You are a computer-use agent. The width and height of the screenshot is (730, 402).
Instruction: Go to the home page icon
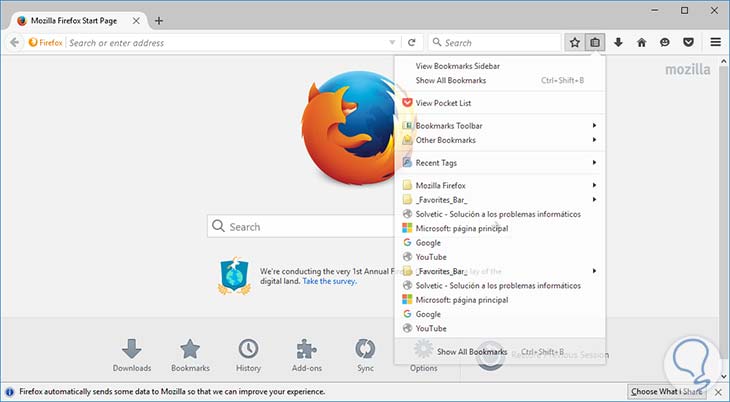pos(642,42)
